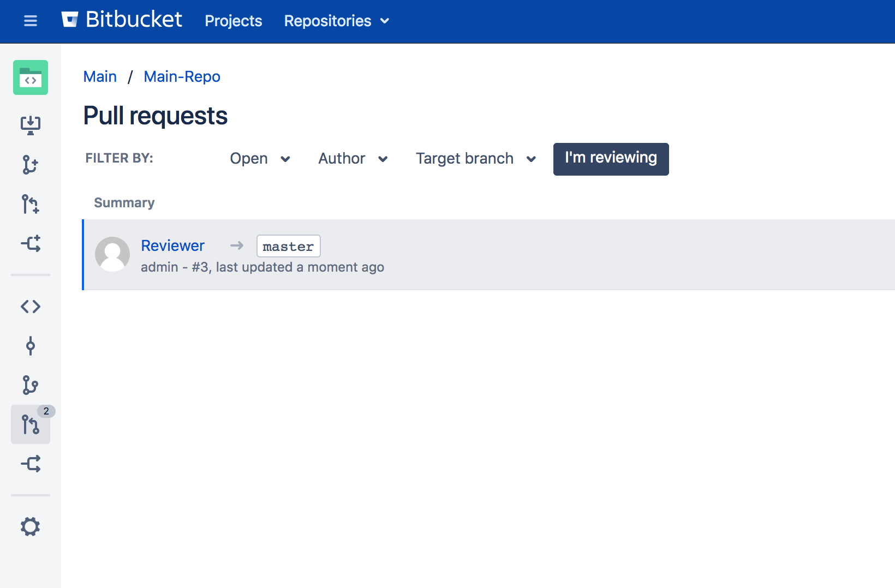895x588 pixels.
Task: Select Projects in the top navigation
Action: tap(233, 21)
